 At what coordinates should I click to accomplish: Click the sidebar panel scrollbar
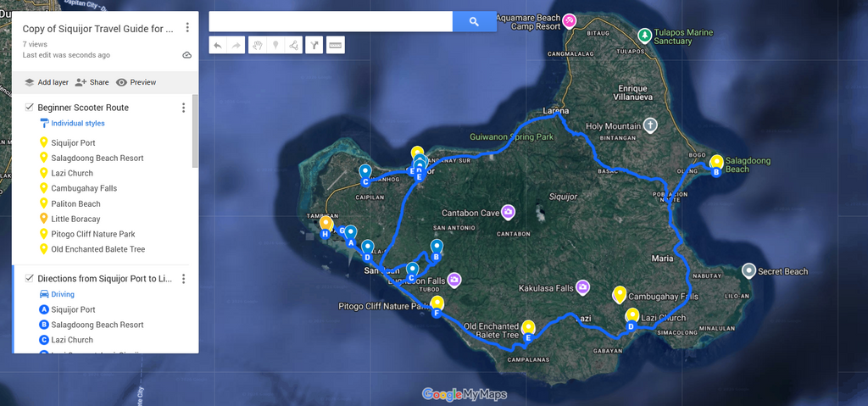[x=195, y=131]
